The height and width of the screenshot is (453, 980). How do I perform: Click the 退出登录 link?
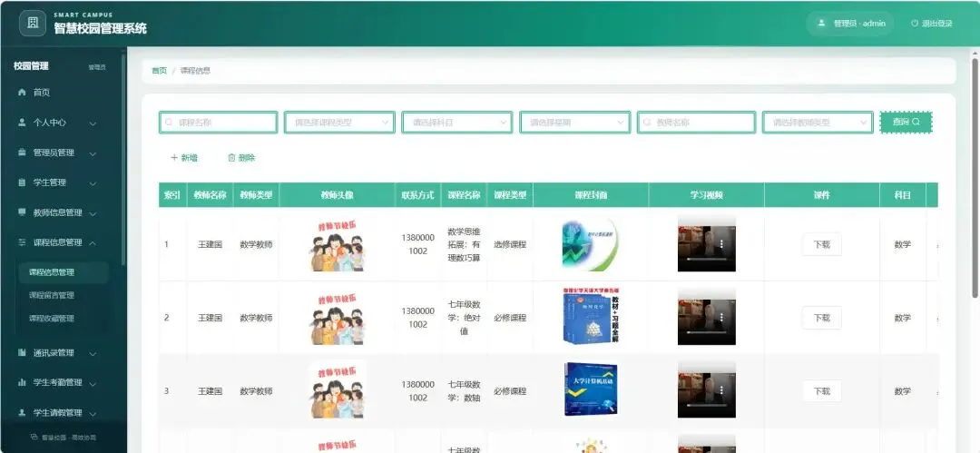(x=931, y=24)
